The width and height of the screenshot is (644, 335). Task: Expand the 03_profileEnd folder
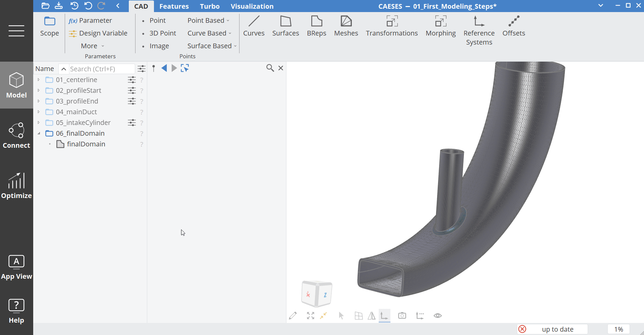pos(39,101)
